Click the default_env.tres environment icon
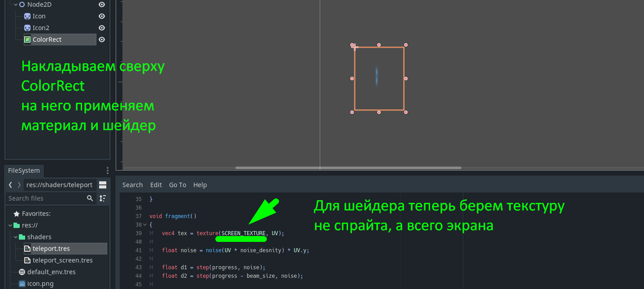This screenshot has width=644, height=289. pyautogui.click(x=22, y=272)
